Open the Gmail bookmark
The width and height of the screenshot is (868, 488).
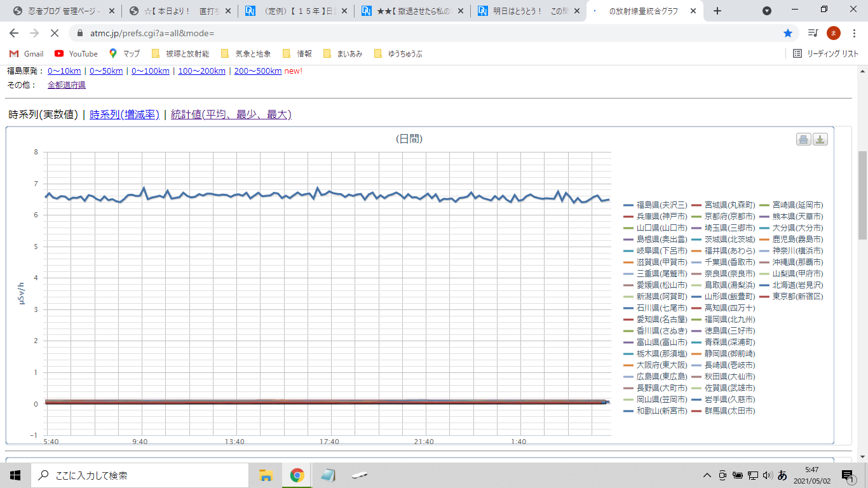click(27, 54)
